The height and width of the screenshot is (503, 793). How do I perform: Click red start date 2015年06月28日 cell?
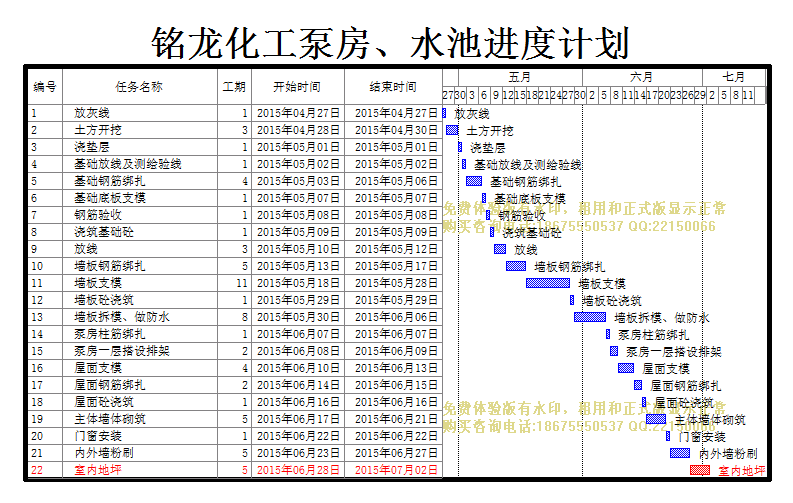point(298,470)
